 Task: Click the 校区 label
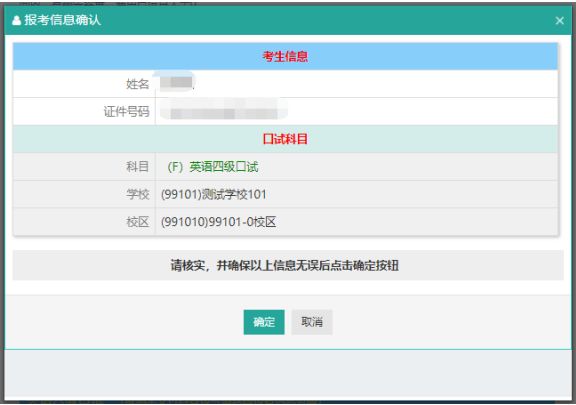pyautogui.click(x=137, y=222)
